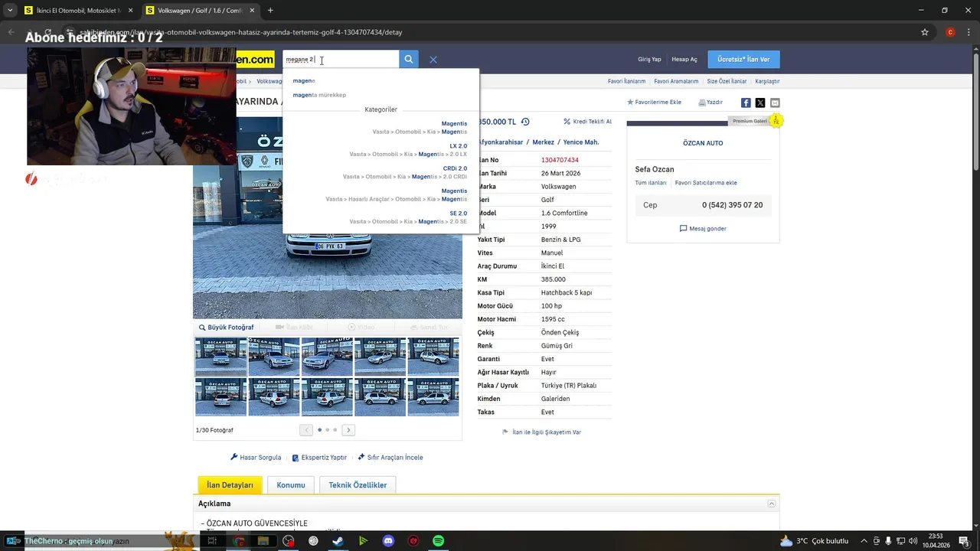Open the ÖZCAN AUTO store link

pyautogui.click(x=703, y=143)
